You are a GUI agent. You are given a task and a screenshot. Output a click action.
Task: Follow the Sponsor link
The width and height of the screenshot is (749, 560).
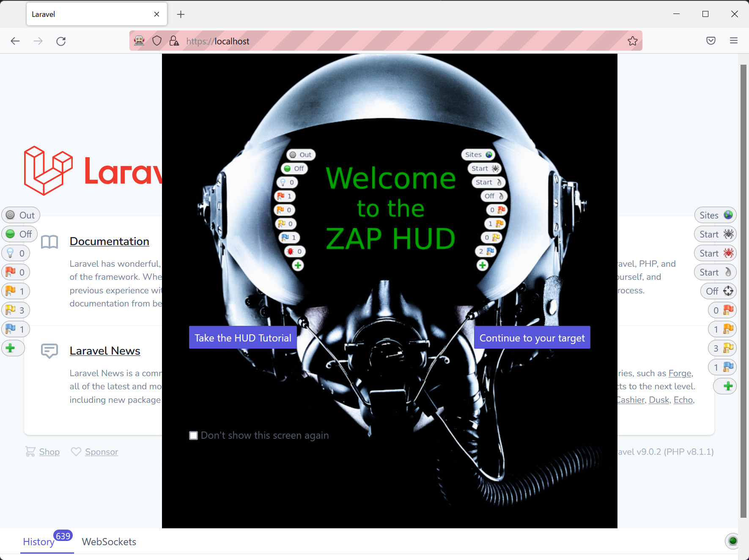102,452
